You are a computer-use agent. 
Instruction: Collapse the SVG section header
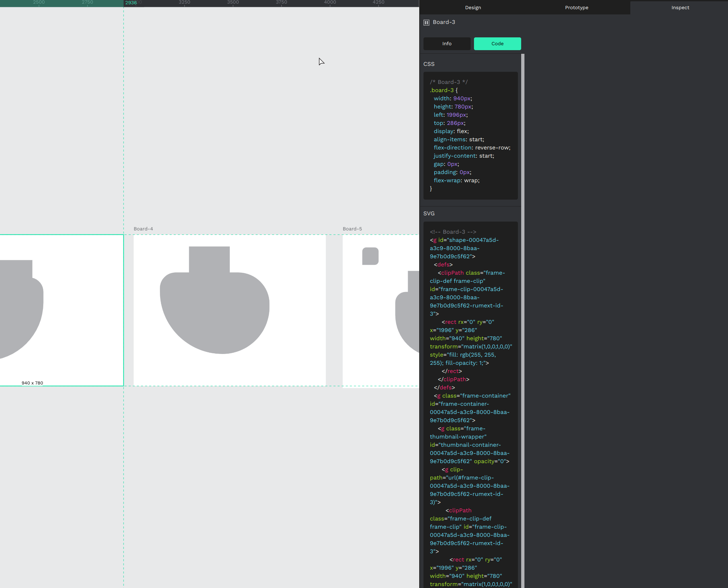[x=429, y=213]
